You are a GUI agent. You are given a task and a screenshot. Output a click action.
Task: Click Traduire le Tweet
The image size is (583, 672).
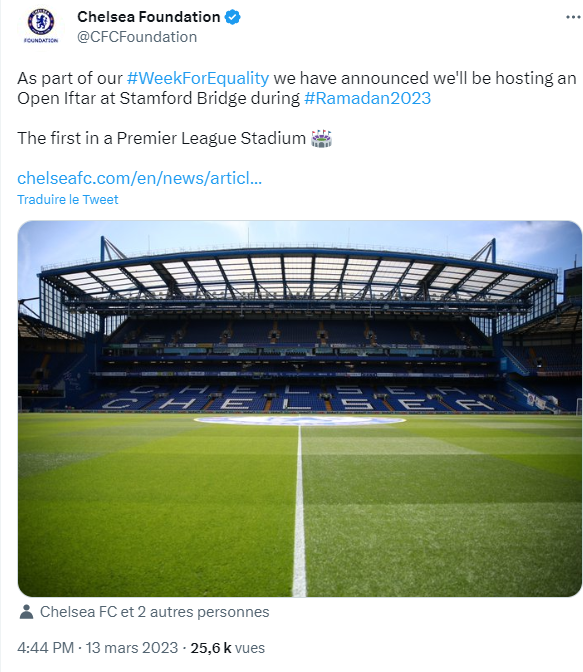[x=68, y=199]
